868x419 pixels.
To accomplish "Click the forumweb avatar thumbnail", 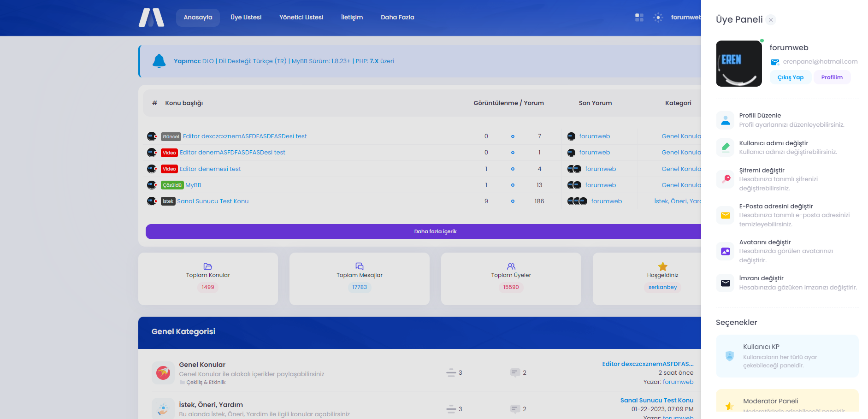I will click(x=738, y=64).
